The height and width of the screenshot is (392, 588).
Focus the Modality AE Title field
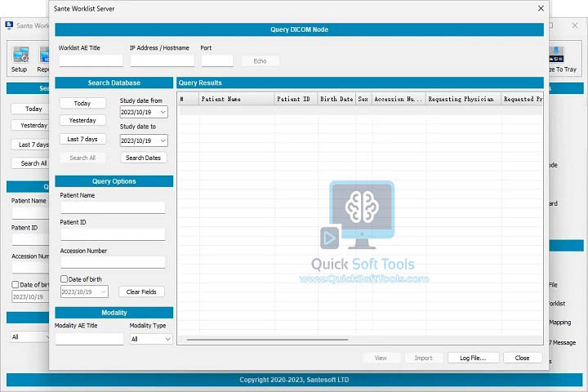[x=90, y=339]
